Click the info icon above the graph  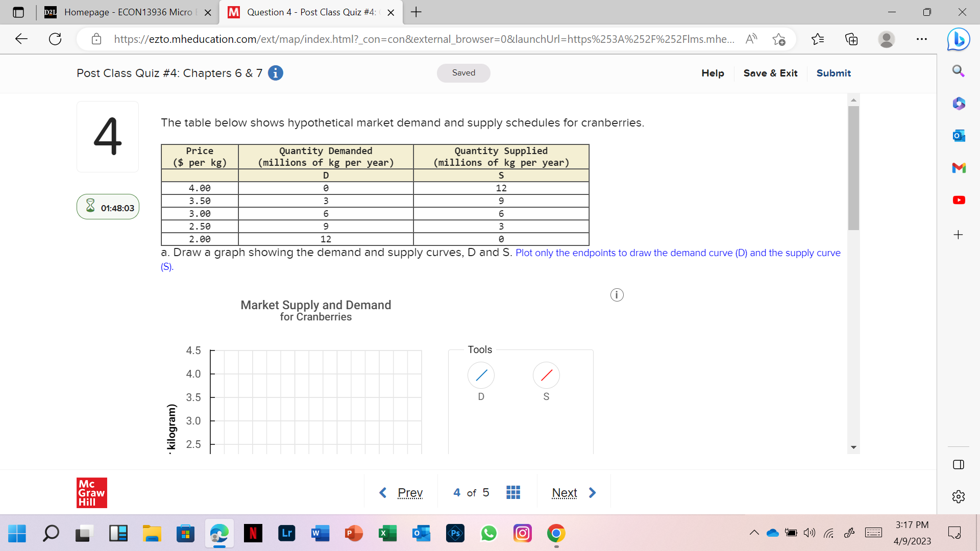(x=617, y=295)
